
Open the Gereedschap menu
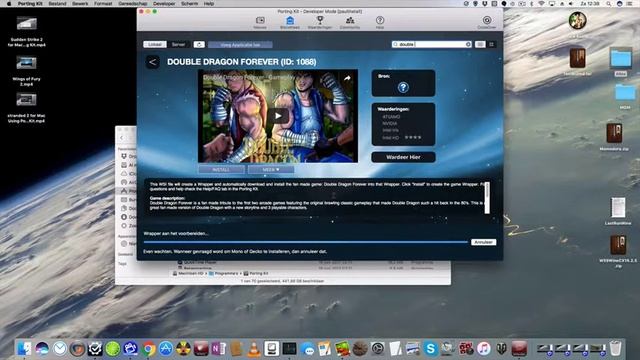point(133,3)
